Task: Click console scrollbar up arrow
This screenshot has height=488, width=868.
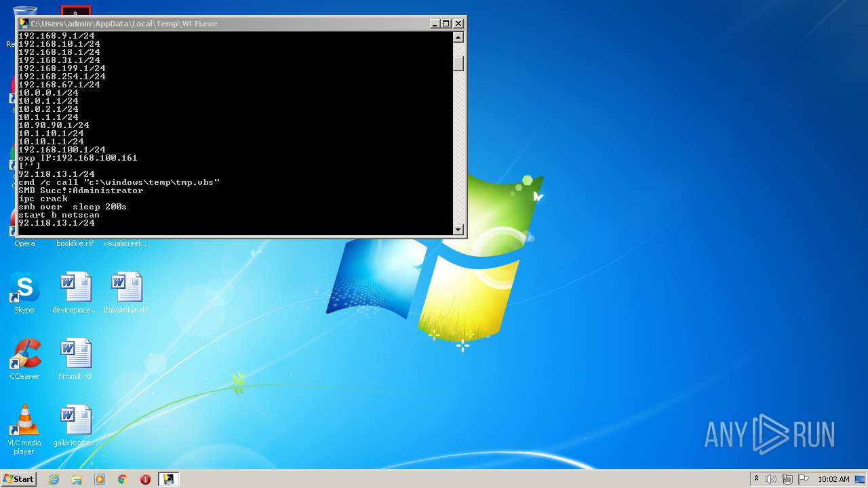Action: pos(458,37)
